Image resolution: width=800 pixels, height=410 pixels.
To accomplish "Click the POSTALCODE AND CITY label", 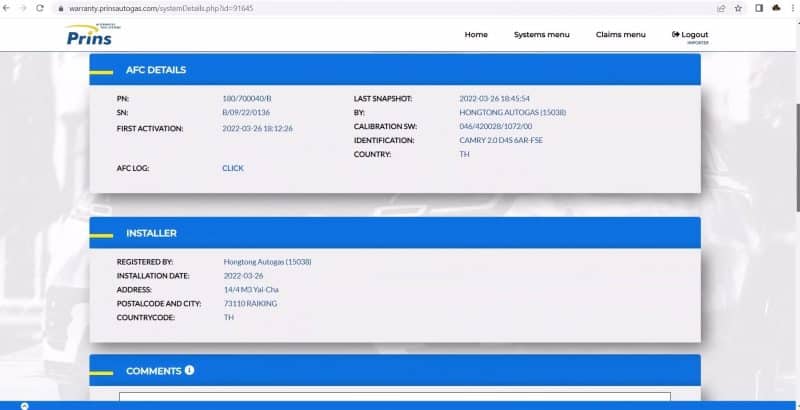I will pos(159,303).
